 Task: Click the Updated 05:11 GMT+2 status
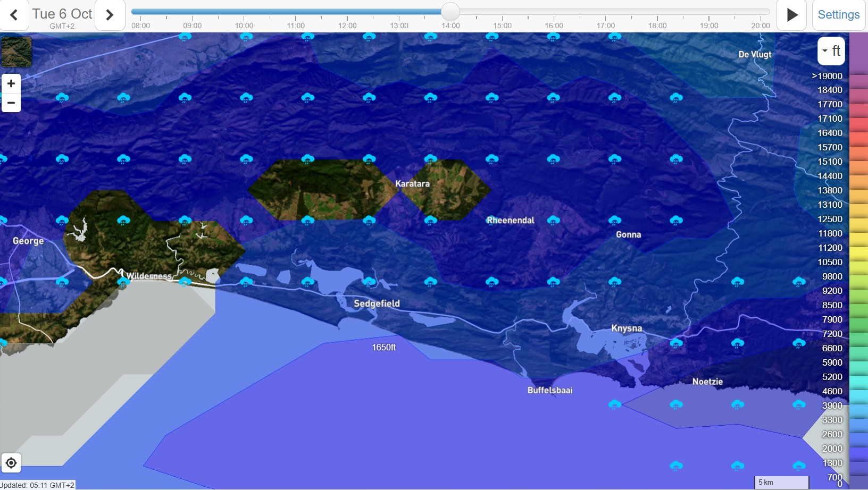[x=37, y=485]
